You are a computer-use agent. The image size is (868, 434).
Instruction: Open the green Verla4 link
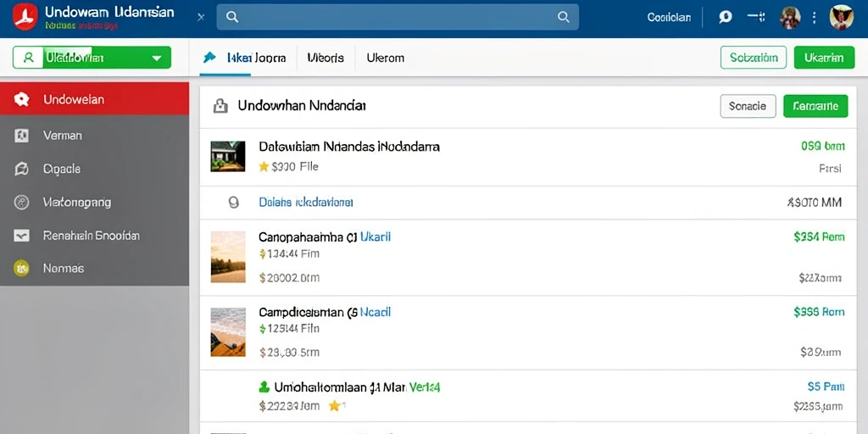425,387
